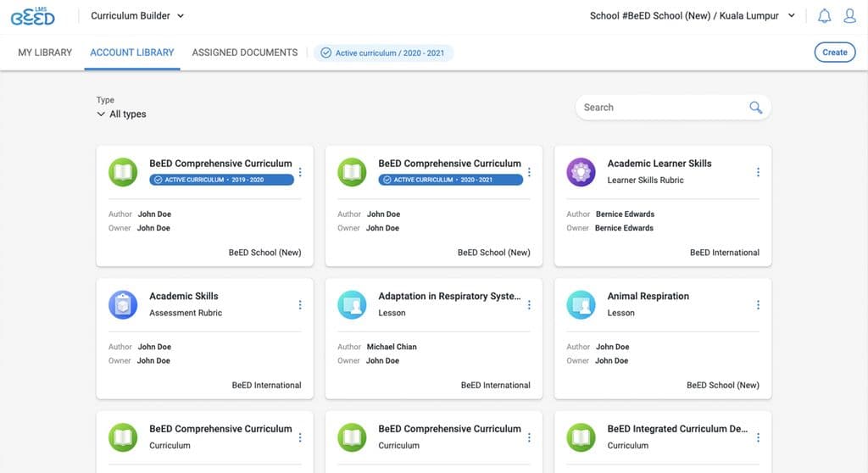Click Learner Skills Rubric subtitle
The height and width of the screenshot is (473, 868).
coord(645,180)
